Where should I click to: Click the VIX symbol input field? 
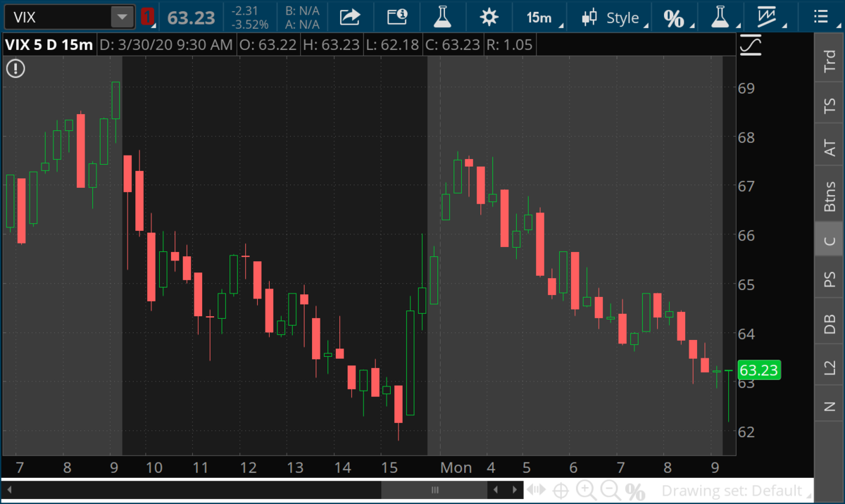pyautogui.click(x=58, y=17)
